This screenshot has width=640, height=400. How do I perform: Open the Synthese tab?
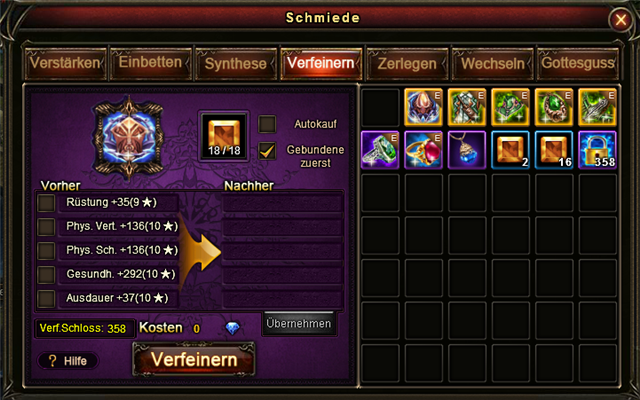[x=236, y=63]
